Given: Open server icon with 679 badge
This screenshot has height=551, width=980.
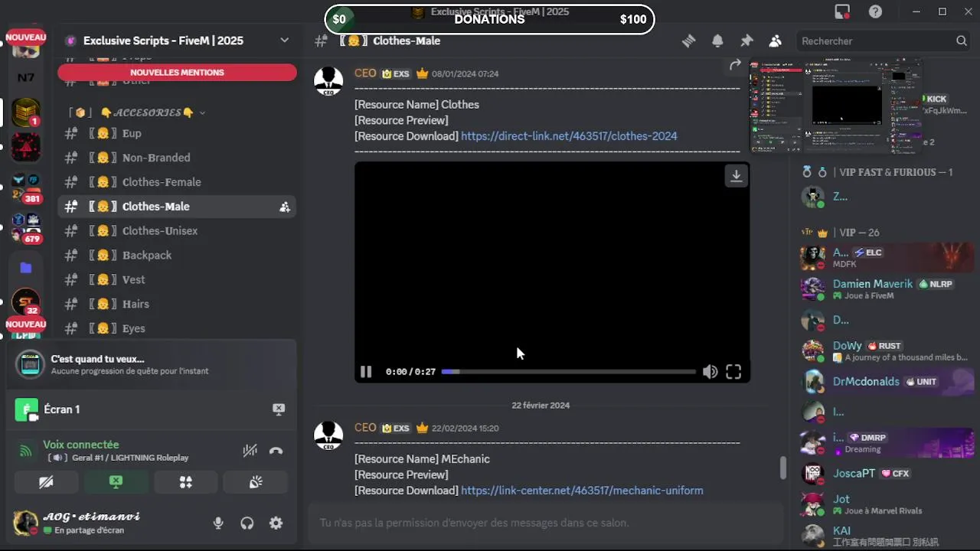Looking at the screenshot, I should (26, 227).
